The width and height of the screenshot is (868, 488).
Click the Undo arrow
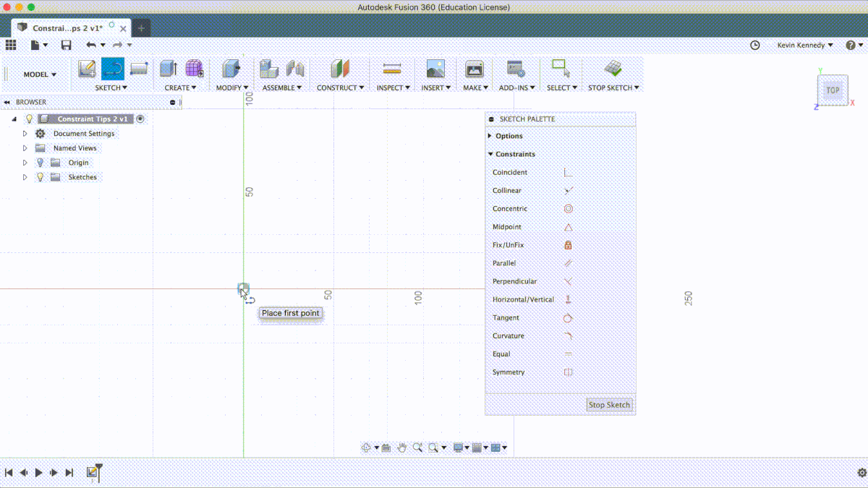click(90, 45)
